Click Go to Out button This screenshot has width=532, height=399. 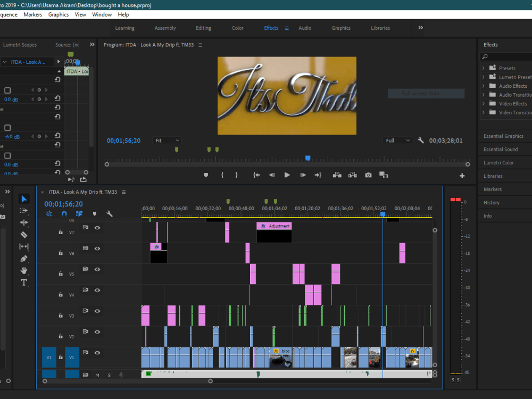click(318, 175)
